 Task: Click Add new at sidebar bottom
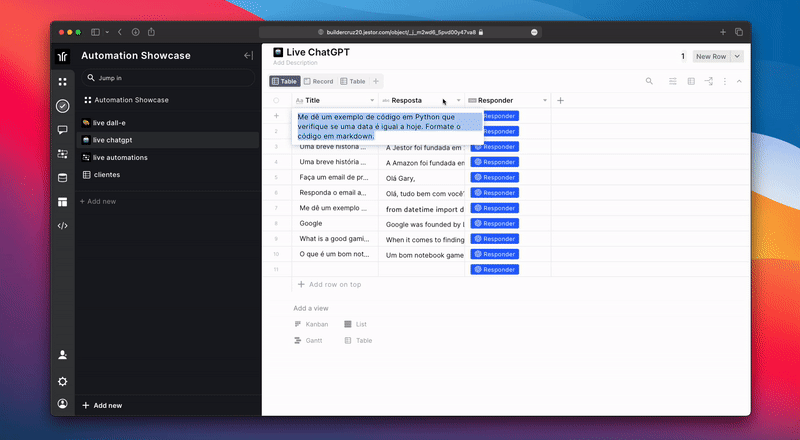pyautogui.click(x=102, y=405)
